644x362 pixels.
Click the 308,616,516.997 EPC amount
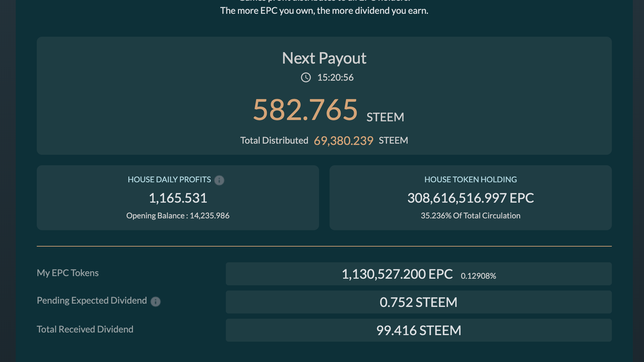coord(470,198)
